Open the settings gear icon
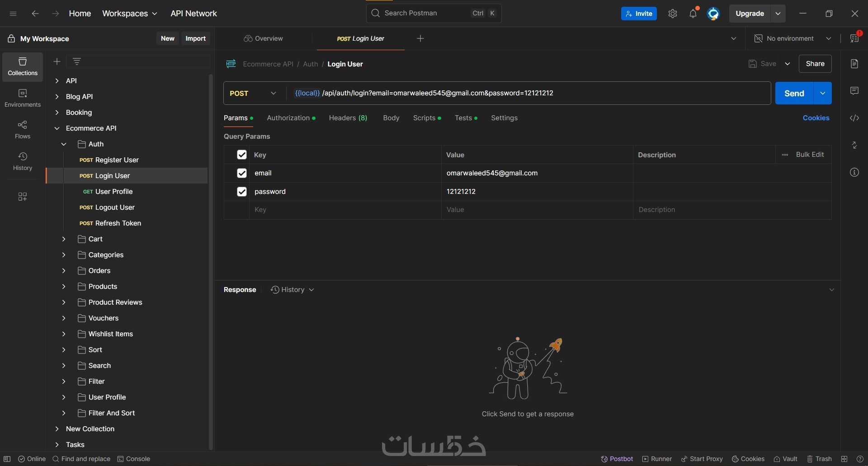The height and width of the screenshot is (466, 868). (x=673, y=14)
